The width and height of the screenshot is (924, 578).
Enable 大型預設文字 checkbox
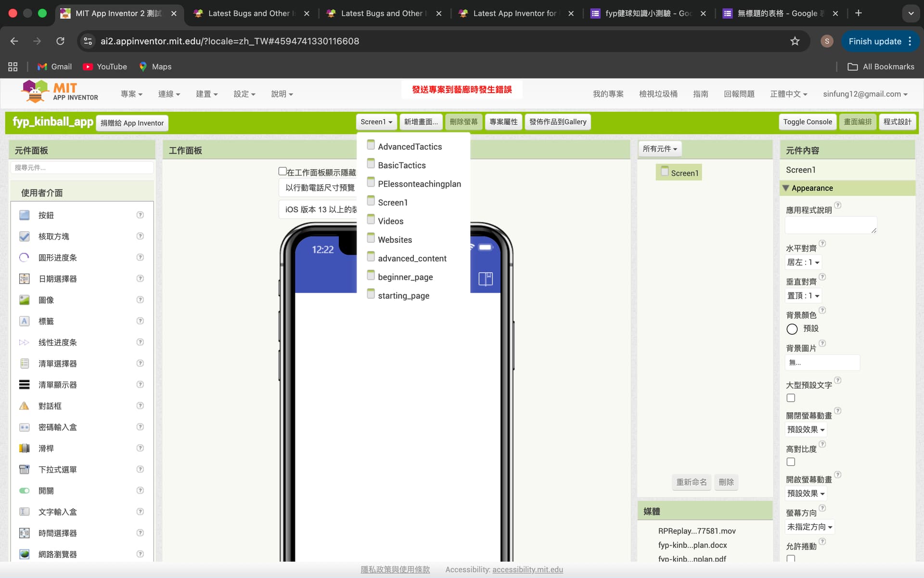pos(791,398)
